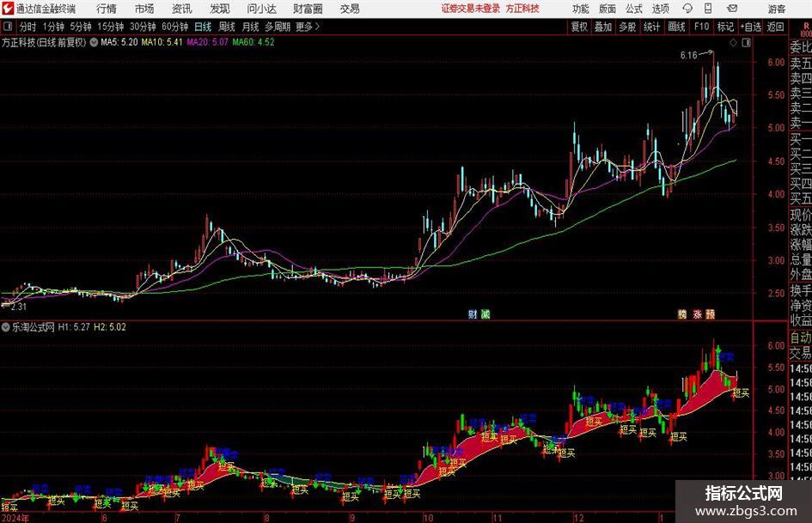Image resolution: width=812 pixels, height=523 pixels.
Task: Switch to the 日线 period tab
Action: click(203, 27)
